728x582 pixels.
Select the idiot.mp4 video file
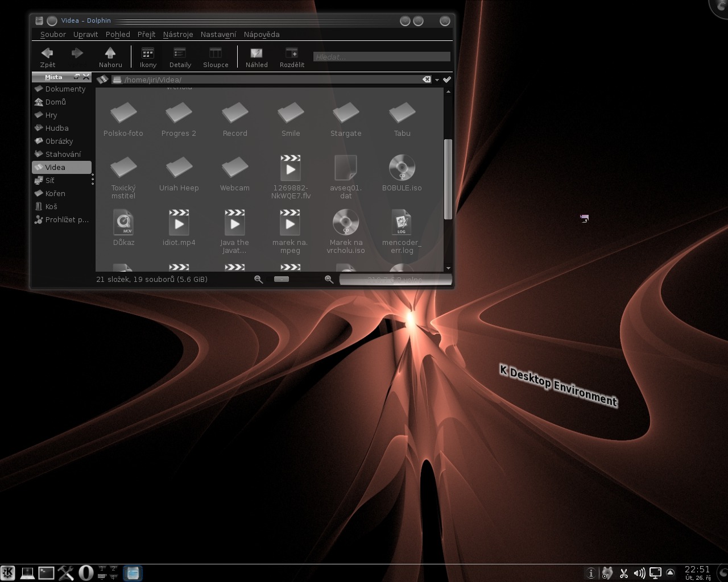coord(179,228)
